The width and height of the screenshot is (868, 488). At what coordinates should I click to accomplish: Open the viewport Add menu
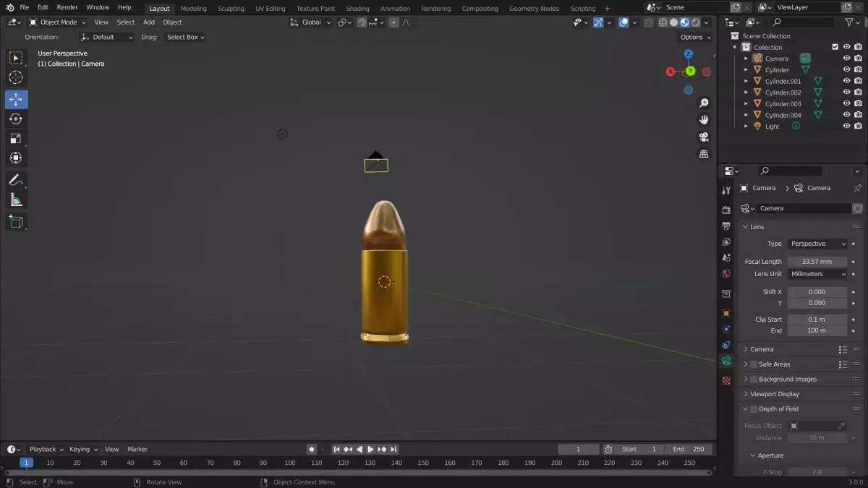(149, 22)
